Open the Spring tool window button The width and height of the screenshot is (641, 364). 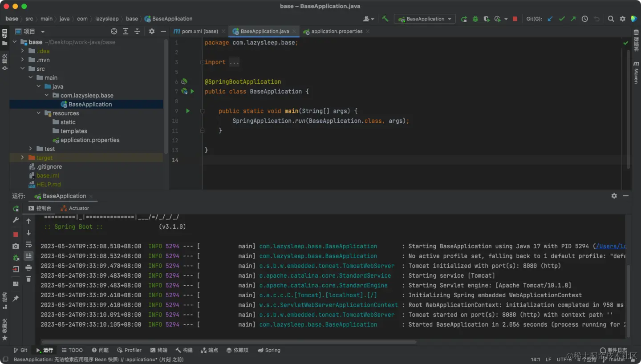tap(269, 350)
